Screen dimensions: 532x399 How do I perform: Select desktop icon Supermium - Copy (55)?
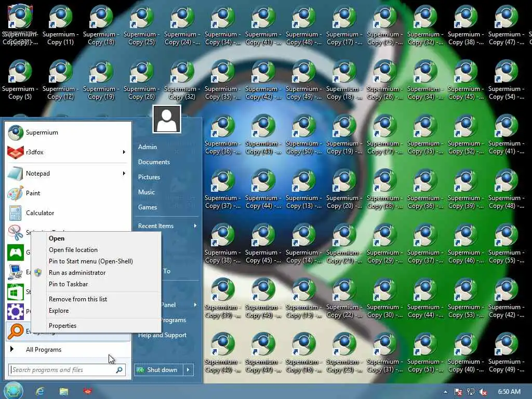pyautogui.click(x=506, y=243)
